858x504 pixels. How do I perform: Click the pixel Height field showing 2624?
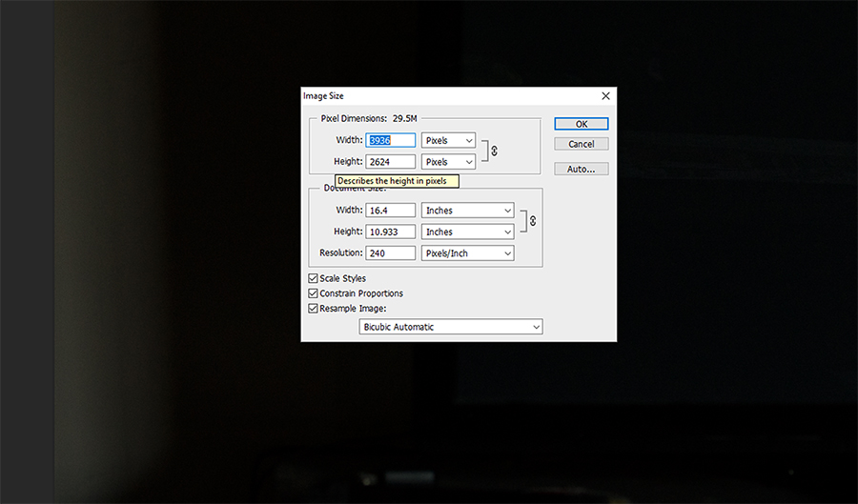[x=391, y=162]
